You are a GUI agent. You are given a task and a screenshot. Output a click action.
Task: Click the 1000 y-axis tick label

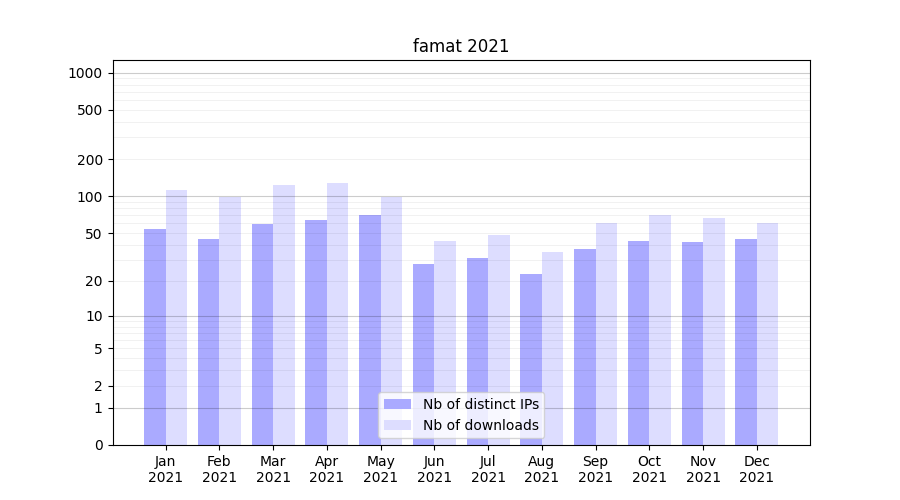tap(85, 73)
